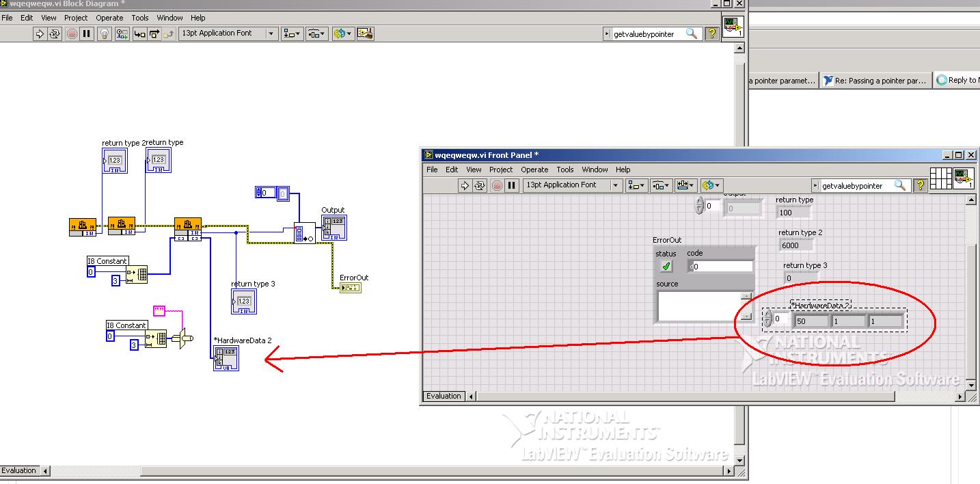Open Edit menu in Block Diagram window

coord(27,18)
